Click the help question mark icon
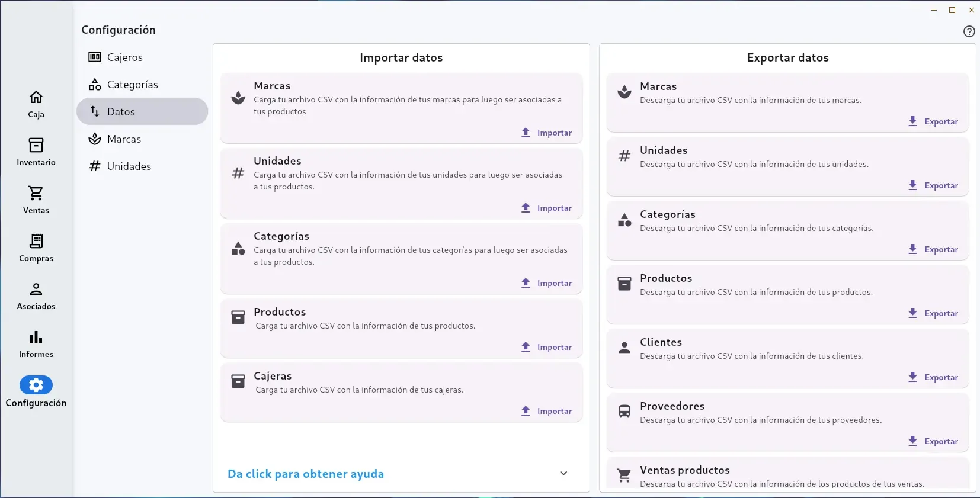The width and height of the screenshot is (980, 498). (969, 31)
